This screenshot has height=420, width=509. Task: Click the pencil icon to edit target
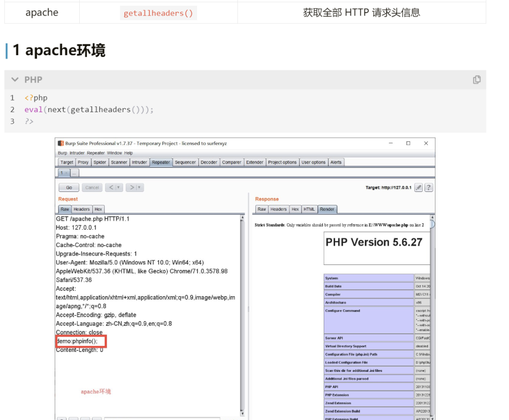click(x=419, y=187)
